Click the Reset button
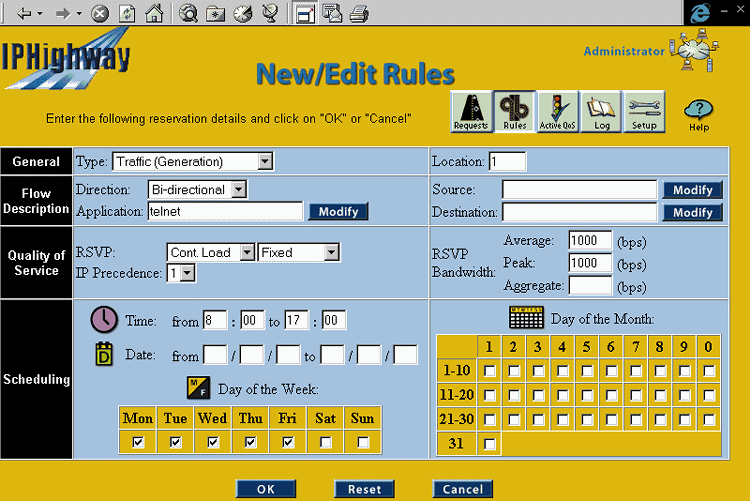750x501 pixels. point(364,489)
